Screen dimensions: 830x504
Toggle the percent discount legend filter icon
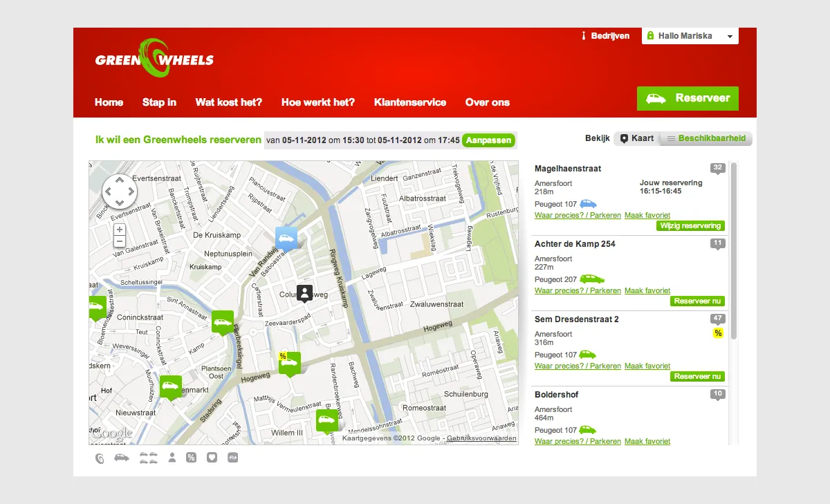(x=191, y=458)
